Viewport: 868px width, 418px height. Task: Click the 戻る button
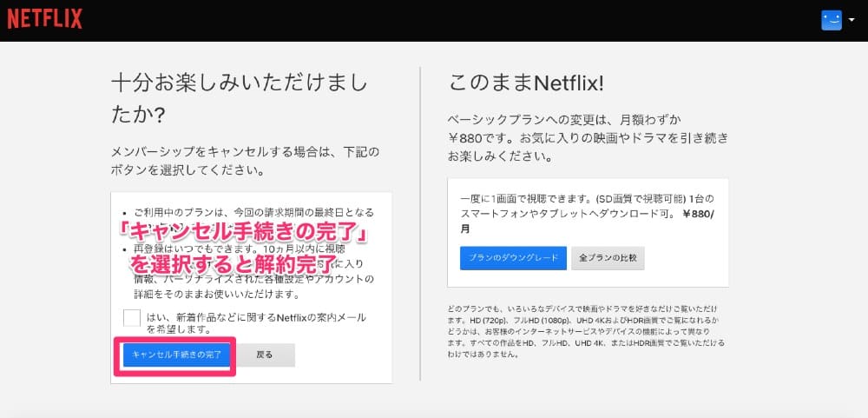point(265,355)
